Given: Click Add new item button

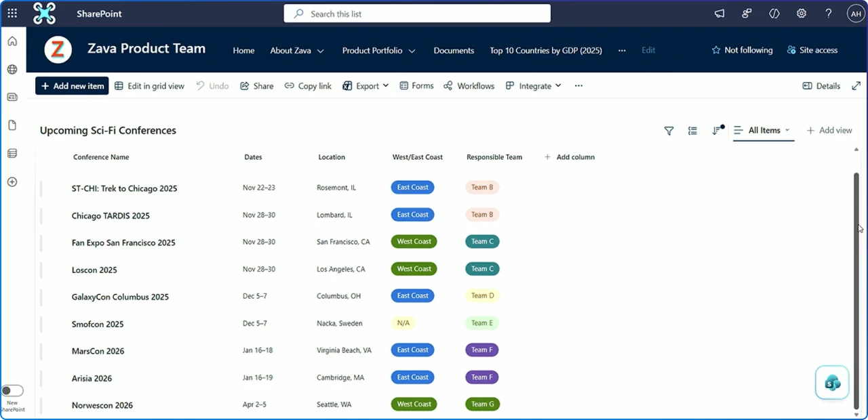Looking at the screenshot, I should pos(71,85).
